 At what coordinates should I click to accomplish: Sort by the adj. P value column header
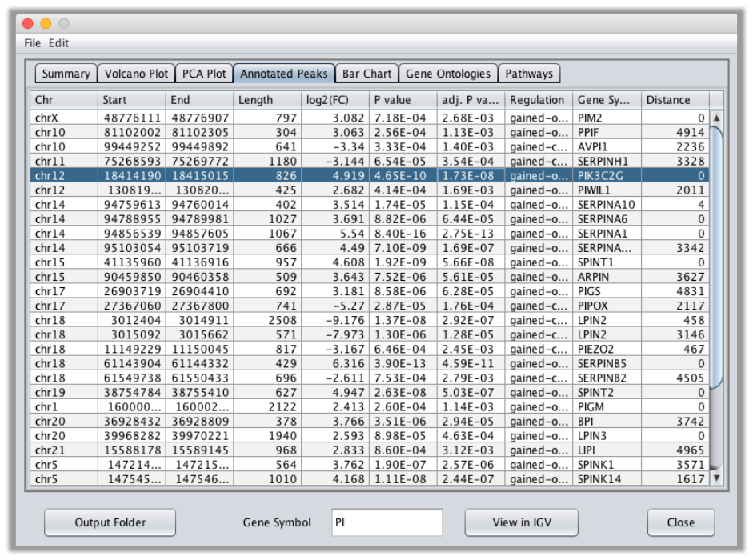pos(471,100)
